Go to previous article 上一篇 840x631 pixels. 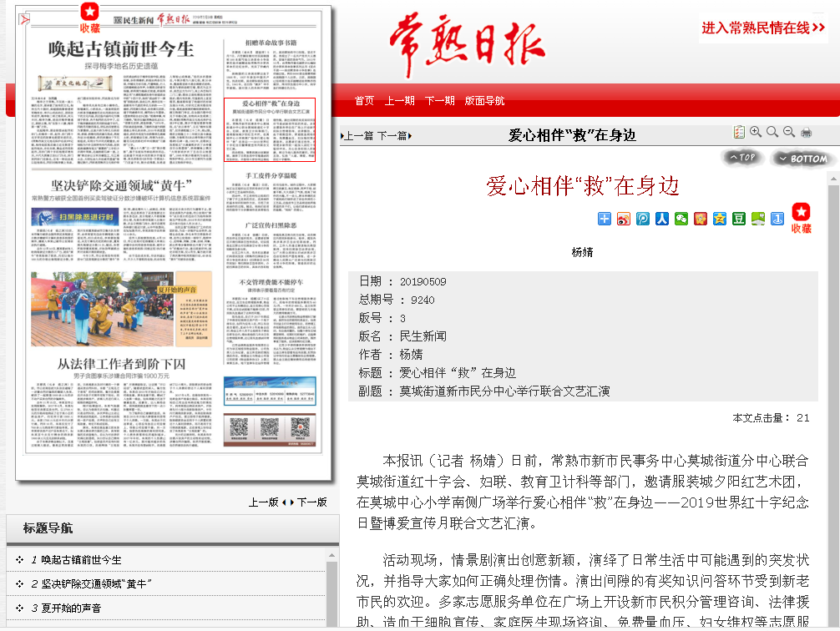coord(357,136)
